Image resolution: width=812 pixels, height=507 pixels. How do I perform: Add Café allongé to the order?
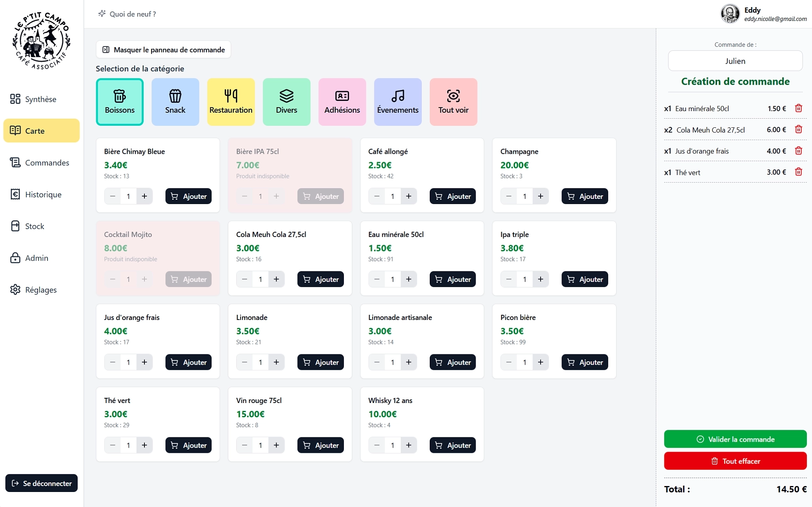tap(452, 196)
